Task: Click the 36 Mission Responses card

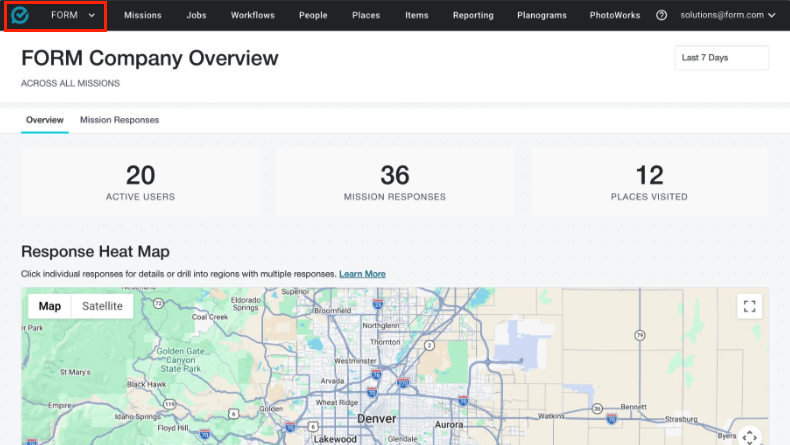Action: 394,182
